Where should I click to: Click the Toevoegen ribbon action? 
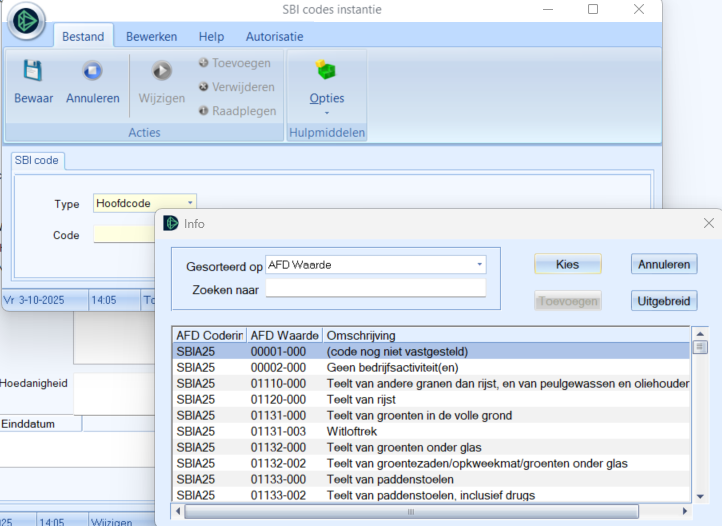(235, 63)
